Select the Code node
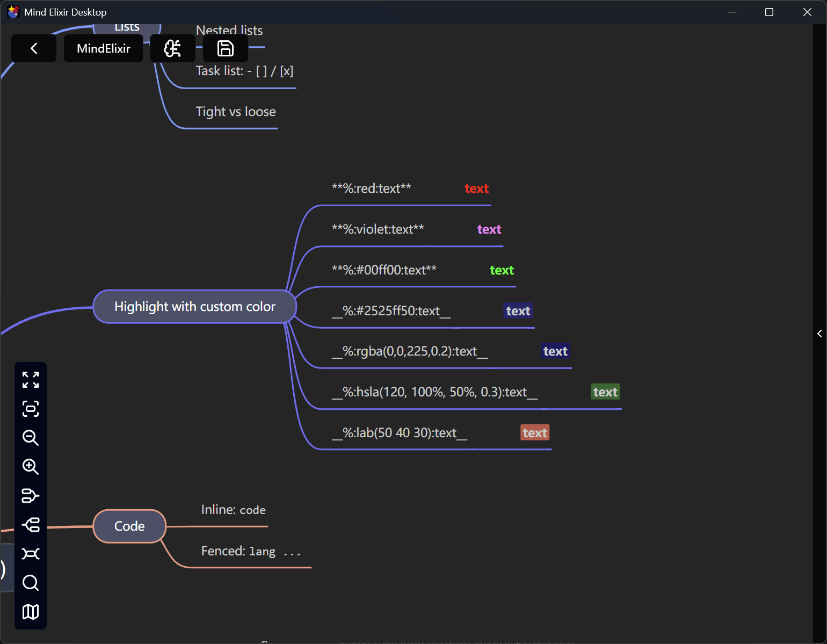The image size is (827, 644). pos(129,526)
